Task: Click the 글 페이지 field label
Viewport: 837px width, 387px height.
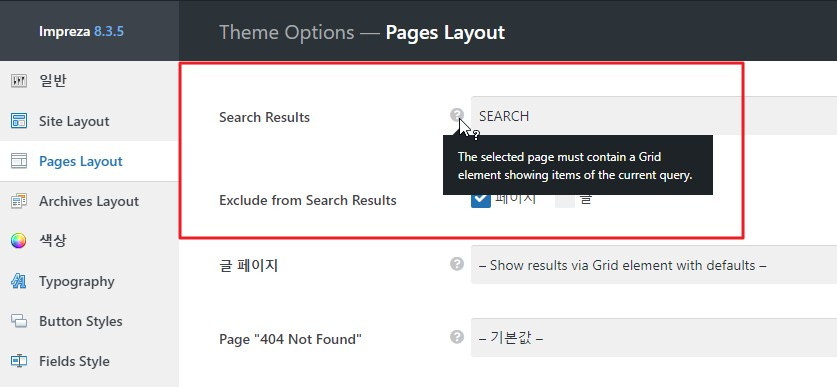Action: pos(249,266)
